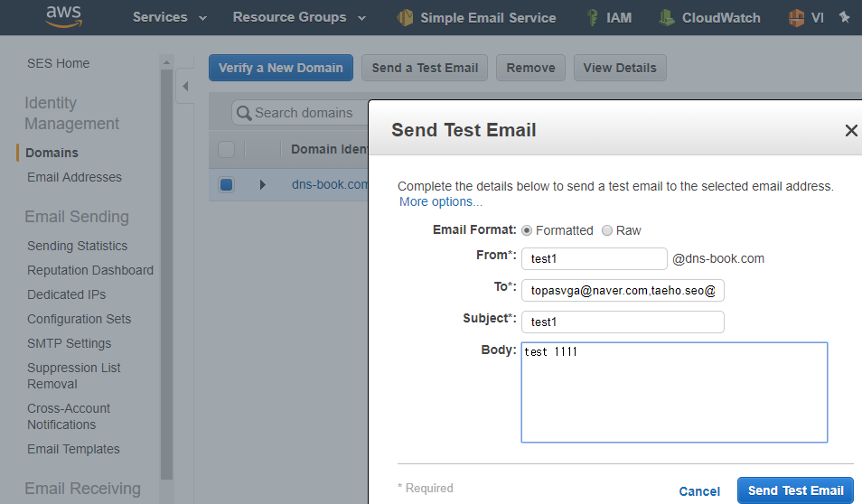Screen dimensions: 862x504
Task: Open Email Addresses in the sidebar
Action: point(74,177)
